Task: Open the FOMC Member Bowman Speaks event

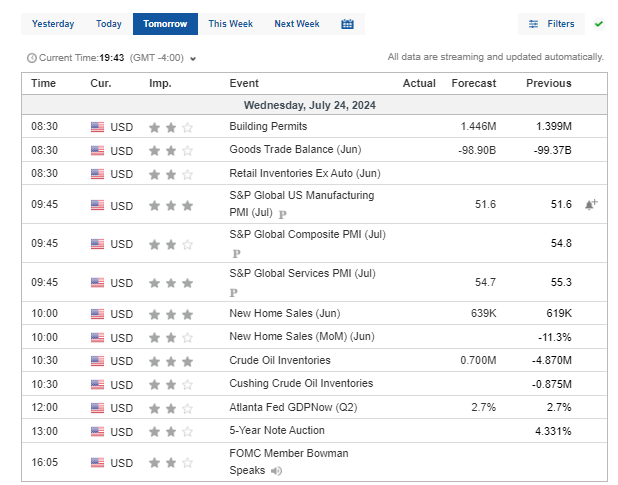Action: [x=288, y=454]
